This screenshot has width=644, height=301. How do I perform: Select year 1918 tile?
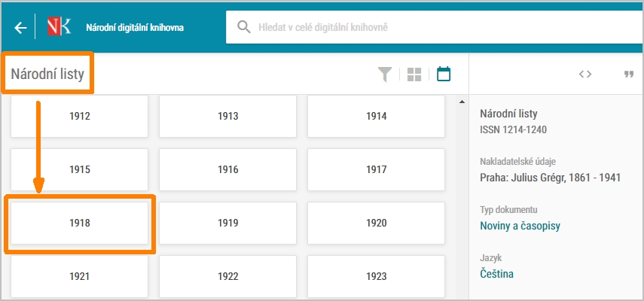click(x=79, y=223)
